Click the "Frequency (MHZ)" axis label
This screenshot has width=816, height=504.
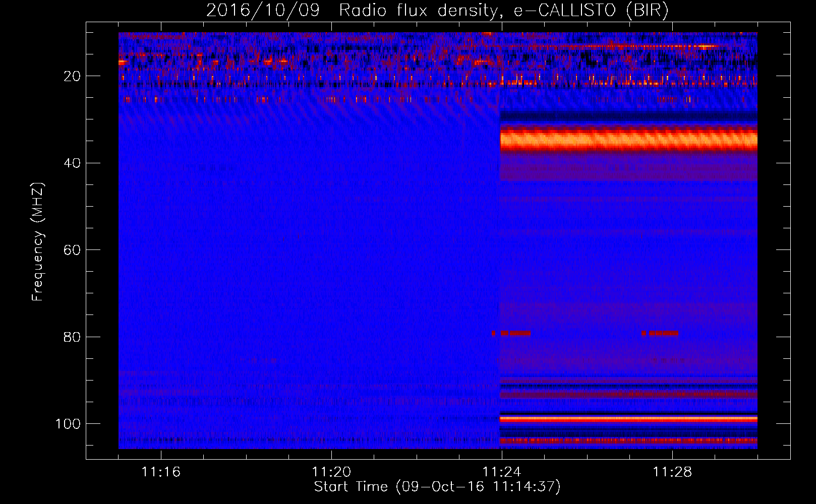pos(38,241)
